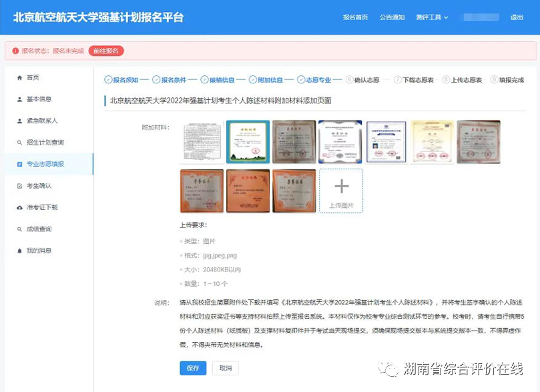540x392 pixels.
Task: Click step number circle for 上传志愿表
Action: (446, 80)
